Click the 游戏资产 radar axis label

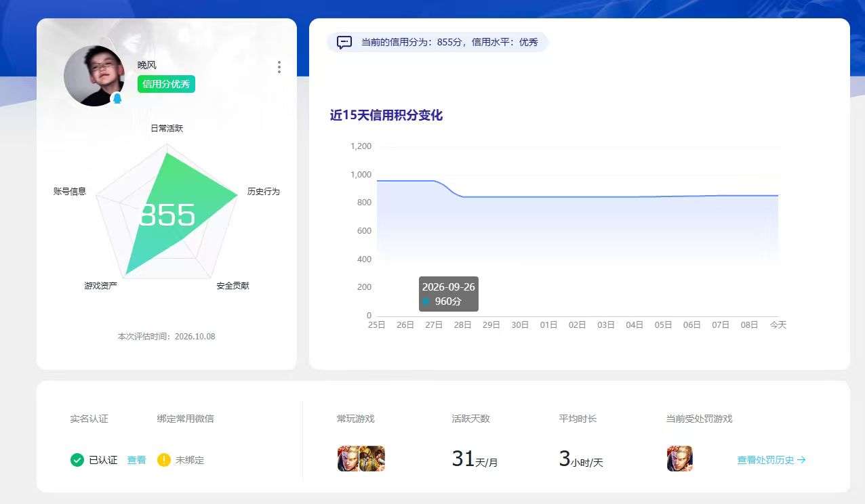coord(101,286)
